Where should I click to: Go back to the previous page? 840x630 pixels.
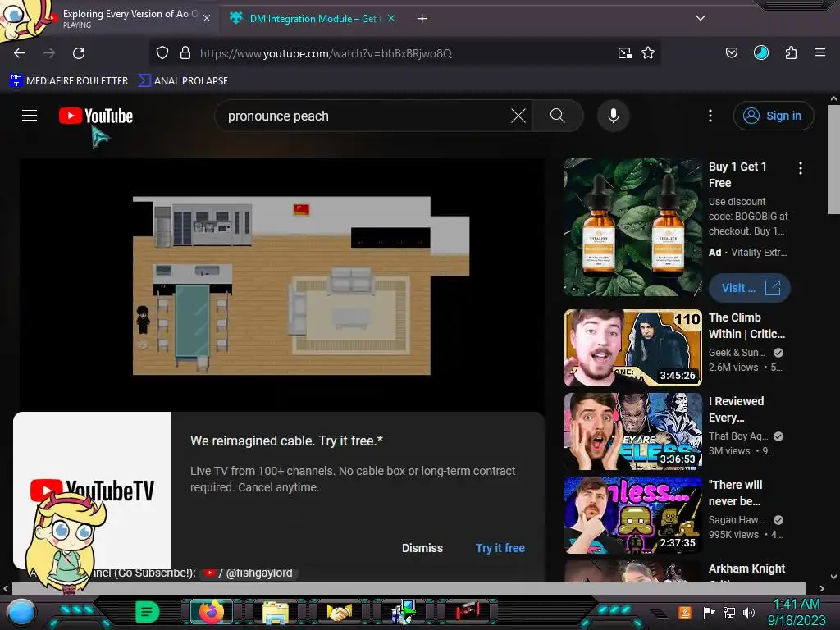20,53
